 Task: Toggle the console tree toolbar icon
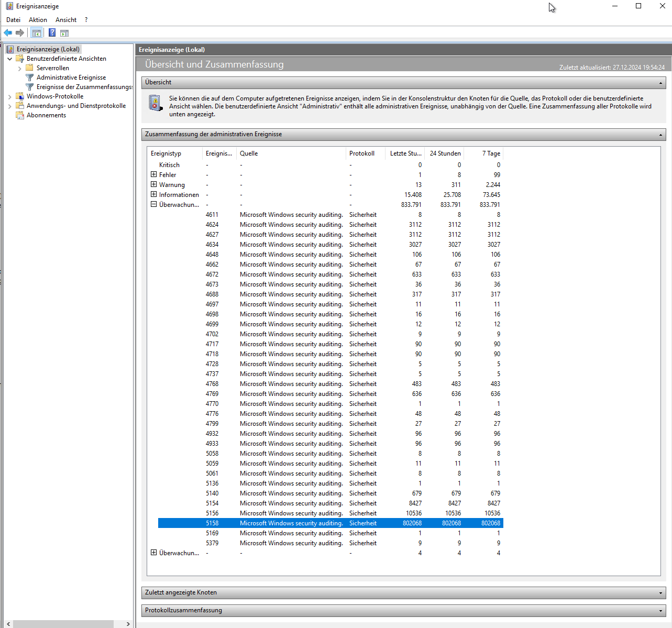[x=36, y=33]
